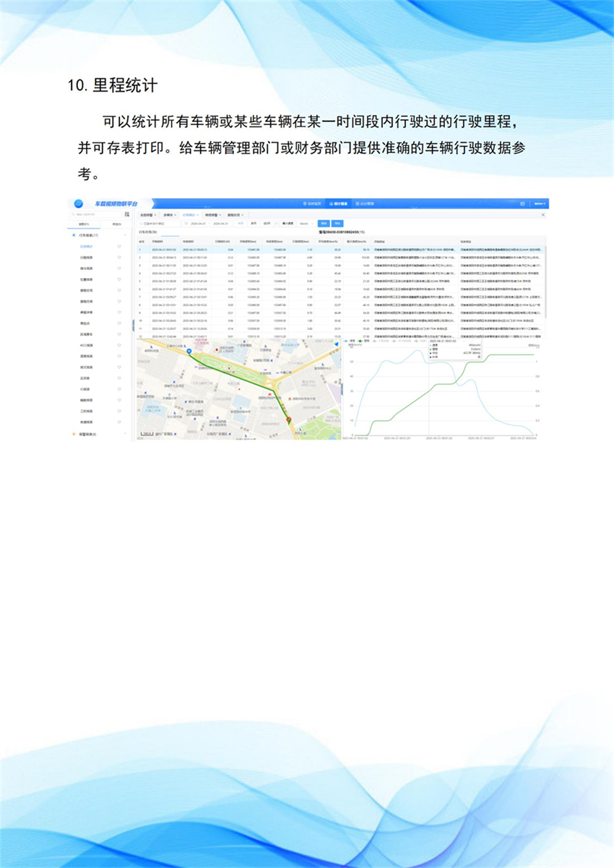This screenshot has height=868, width=614.
Task: Toggle the 速度 series in chart legend
Action: coord(352,340)
